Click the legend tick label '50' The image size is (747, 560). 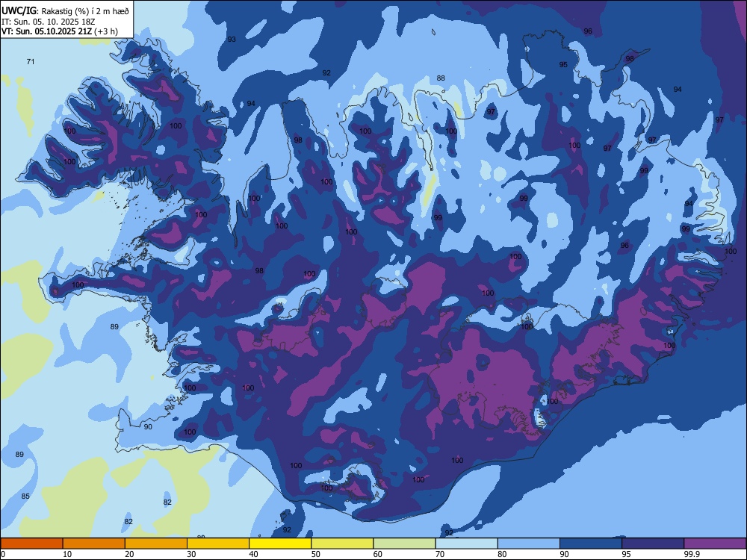316,554
